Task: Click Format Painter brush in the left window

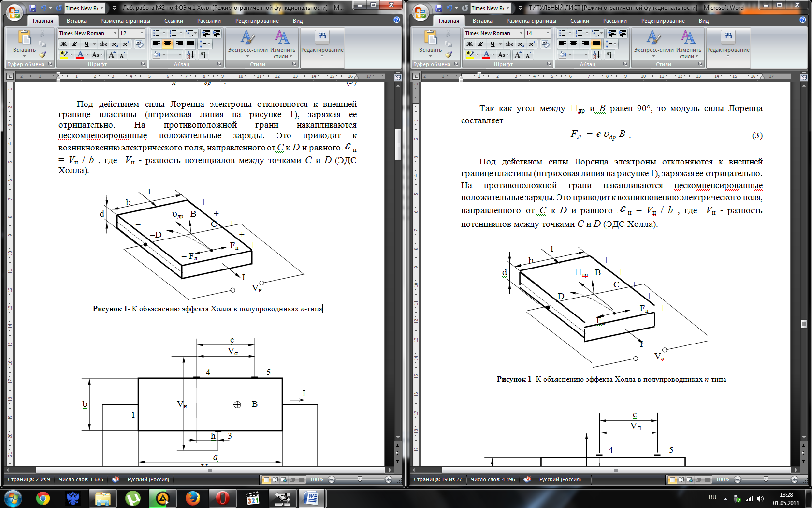Action: tap(43, 55)
